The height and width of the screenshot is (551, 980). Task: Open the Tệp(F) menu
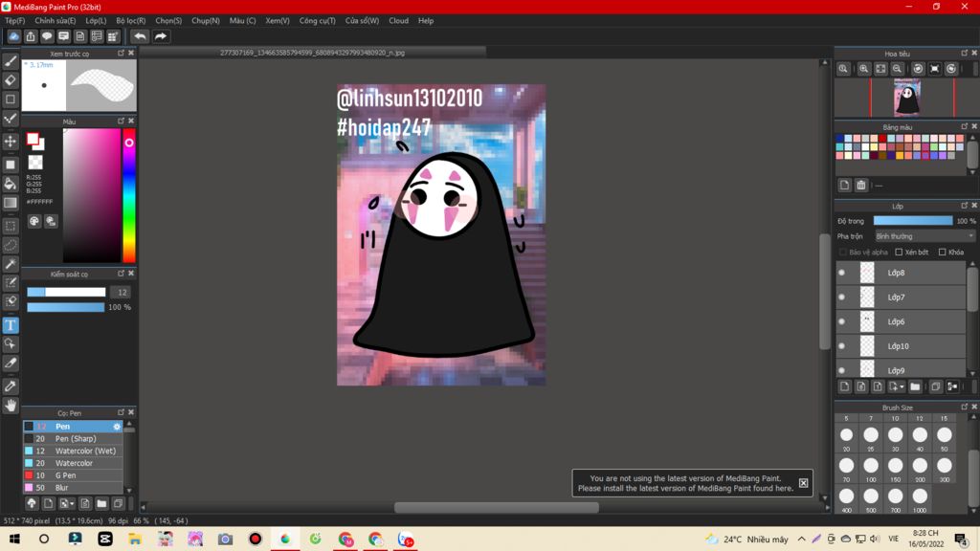pos(15,21)
